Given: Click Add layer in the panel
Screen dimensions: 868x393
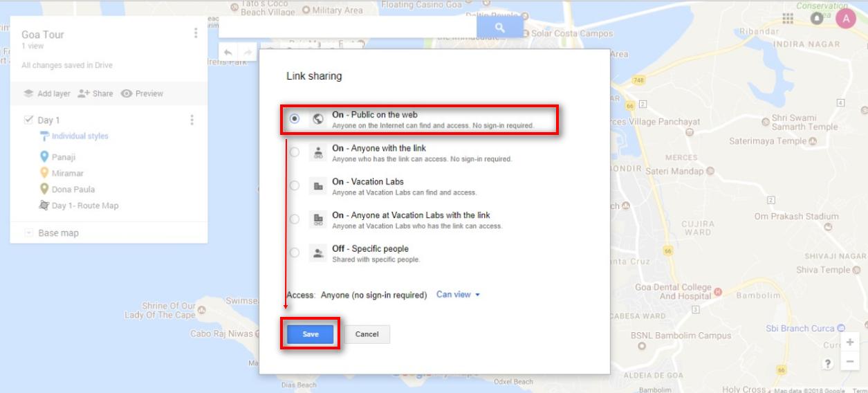Looking at the screenshot, I should coord(46,93).
